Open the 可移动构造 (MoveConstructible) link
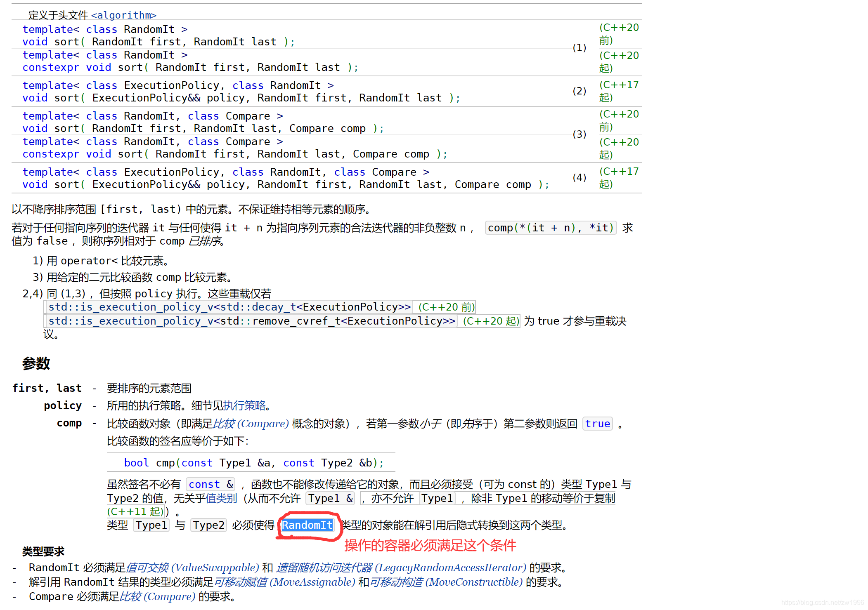The image size is (868, 610). point(446,582)
